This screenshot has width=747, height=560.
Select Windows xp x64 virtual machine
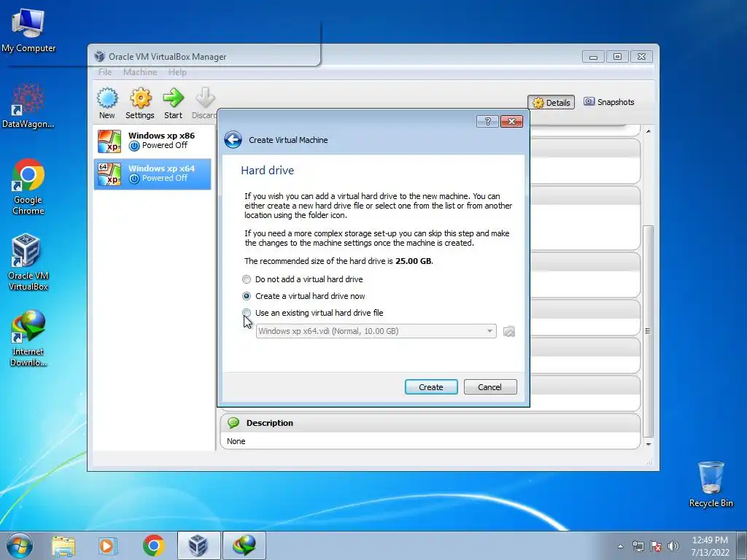click(x=152, y=174)
